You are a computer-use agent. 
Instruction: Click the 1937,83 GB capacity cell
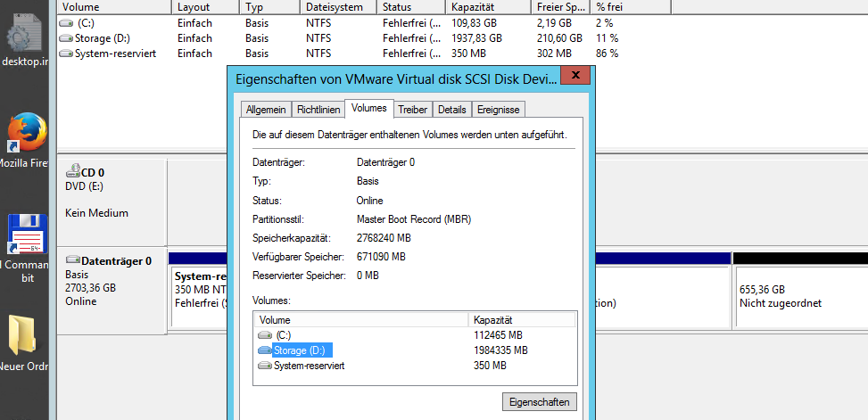[x=476, y=38]
